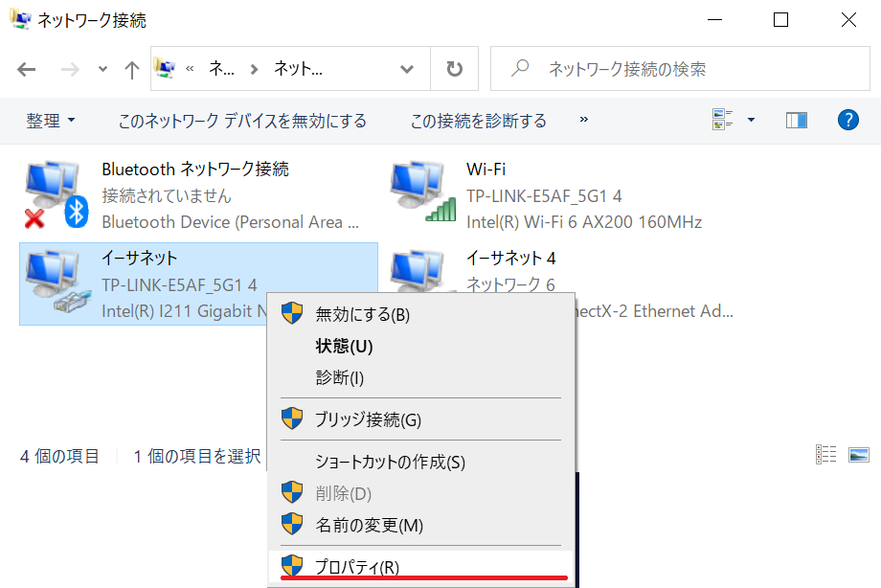Click the Bluetooth ネットワーク接続 name text
Image resolution: width=881 pixels, height=588 pixels.
195,169
